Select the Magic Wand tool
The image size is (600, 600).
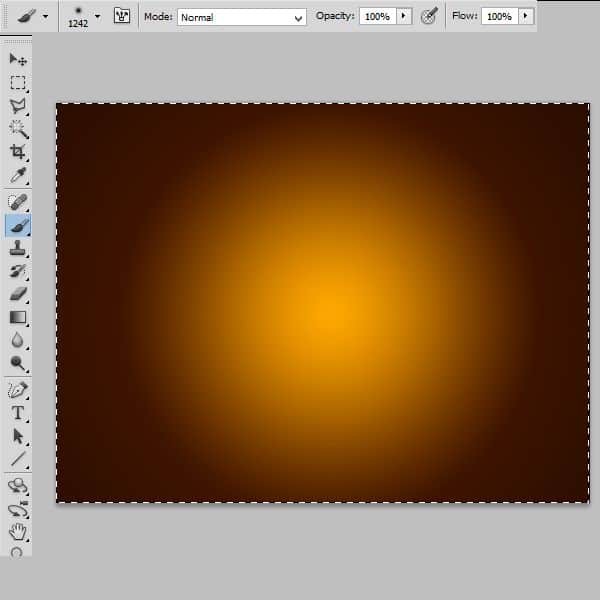[18, 129]
